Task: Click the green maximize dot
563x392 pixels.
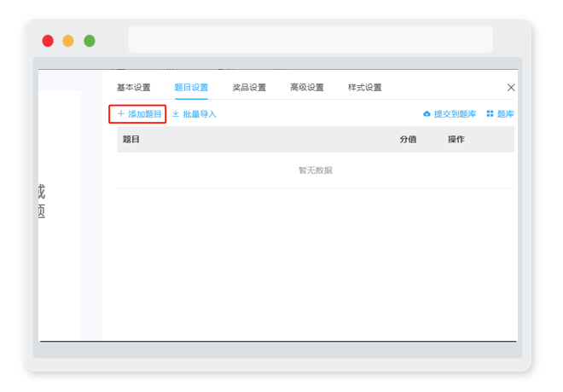Action: (x=90, y=41)
